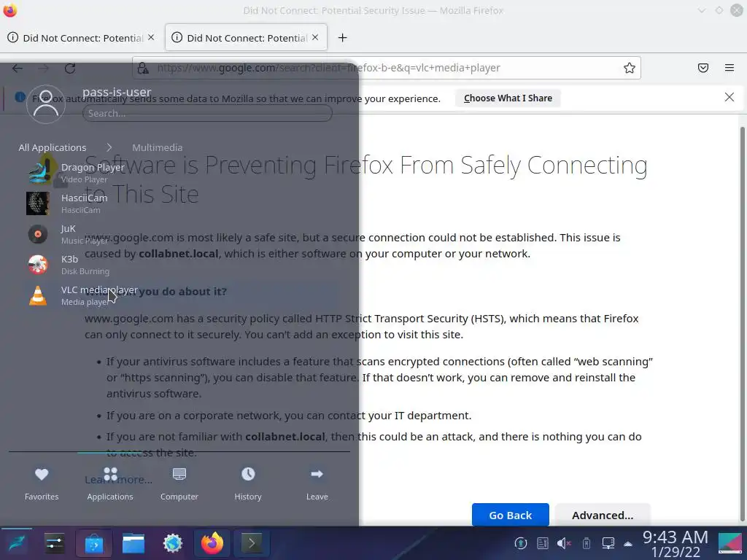Click the Firefox address bar URL

point(329,68)
